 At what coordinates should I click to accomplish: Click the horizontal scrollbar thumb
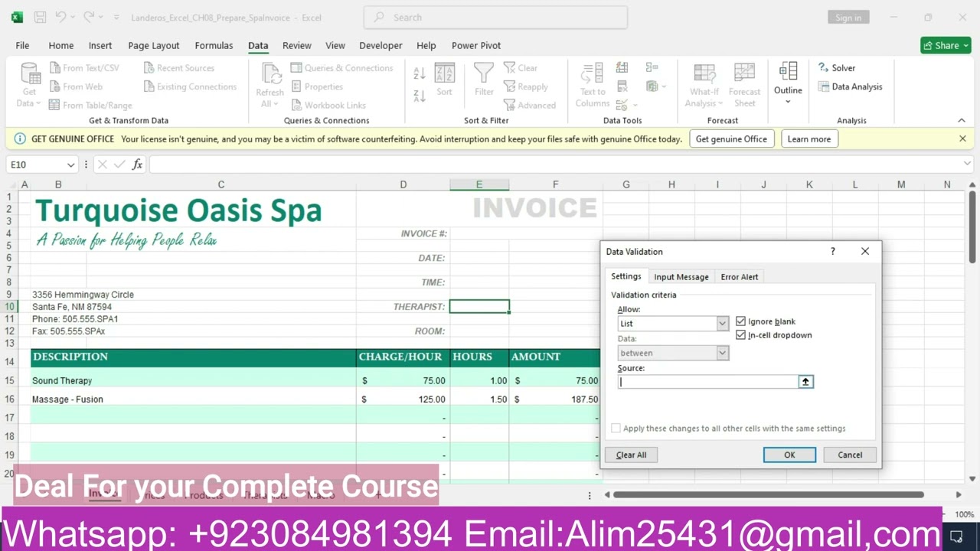(x=769, y=494)
